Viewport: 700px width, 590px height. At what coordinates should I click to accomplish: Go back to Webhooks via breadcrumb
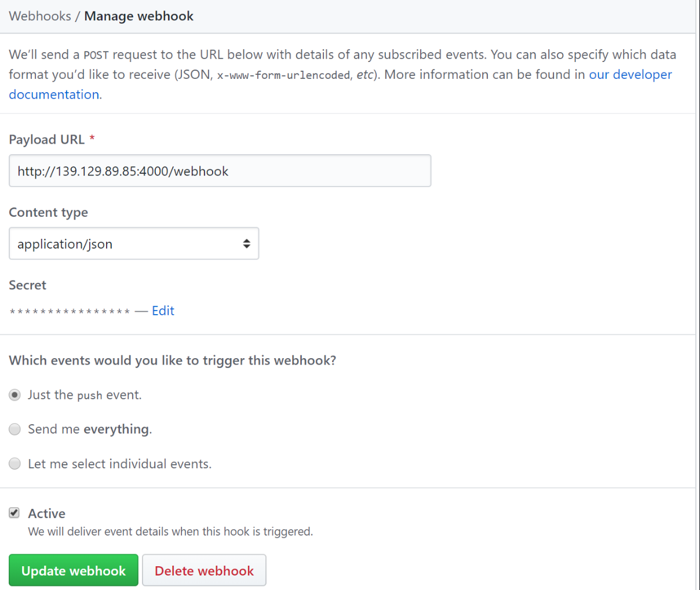[x=39, y=16]
